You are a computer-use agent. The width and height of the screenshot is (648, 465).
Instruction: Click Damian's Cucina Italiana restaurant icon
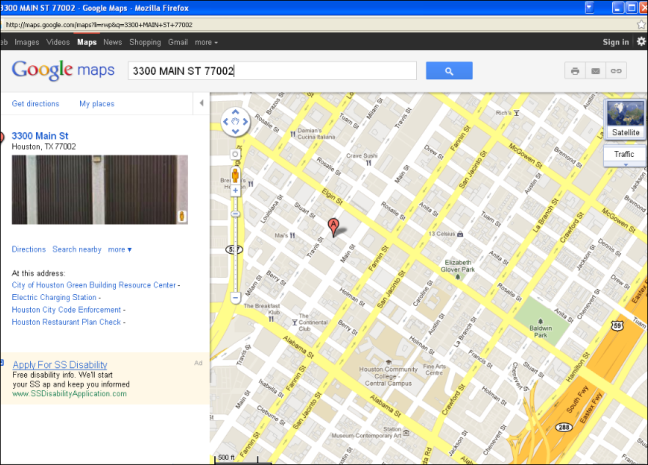click(x=293, y=134)
